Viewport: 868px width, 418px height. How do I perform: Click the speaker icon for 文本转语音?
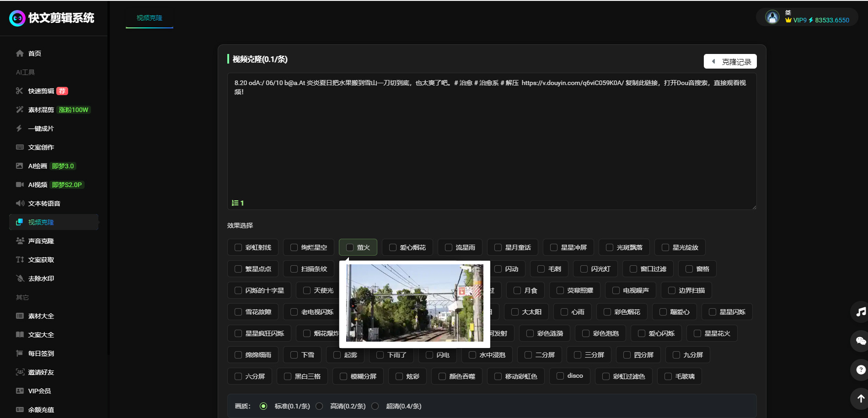click(20, 204)
